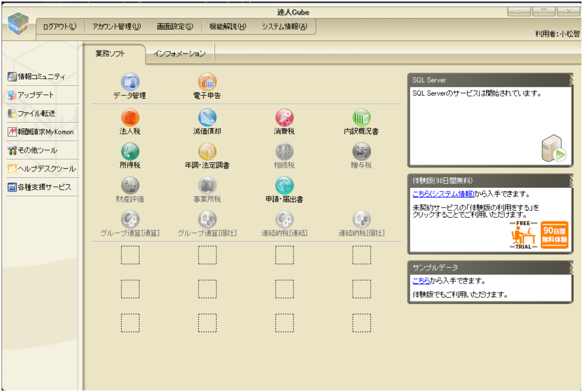Screen dimensions: 583x392
Task: Open the 法人税 application icon
Action: pyautogui.click(x=130, y=118)
